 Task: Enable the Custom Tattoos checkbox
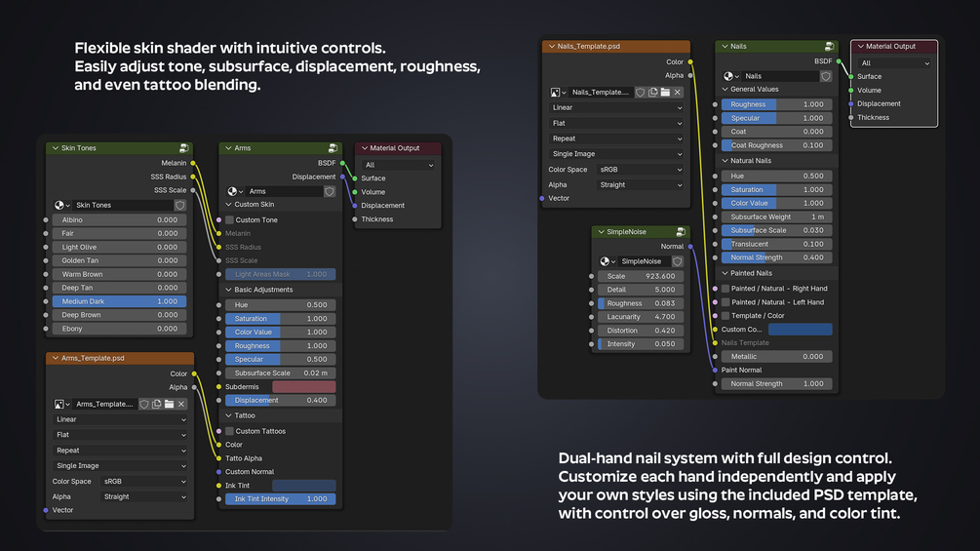coord(229,431)
